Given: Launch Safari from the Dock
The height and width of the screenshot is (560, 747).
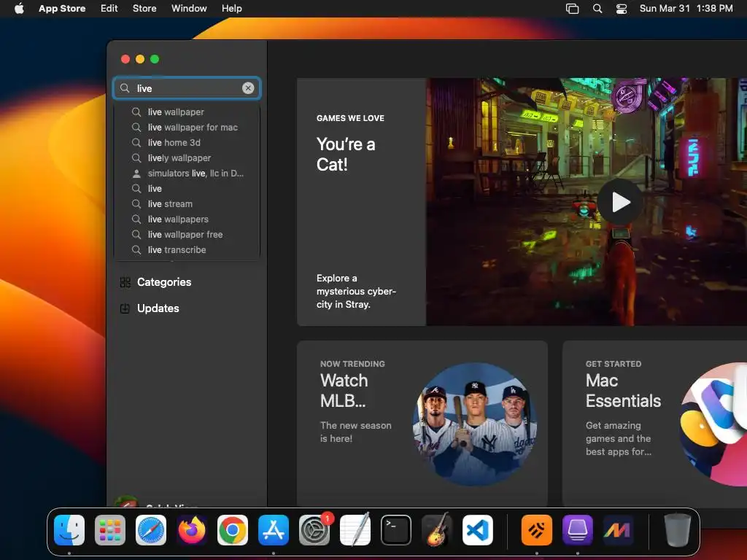Looking at the screenshot, I should (151, 530).
